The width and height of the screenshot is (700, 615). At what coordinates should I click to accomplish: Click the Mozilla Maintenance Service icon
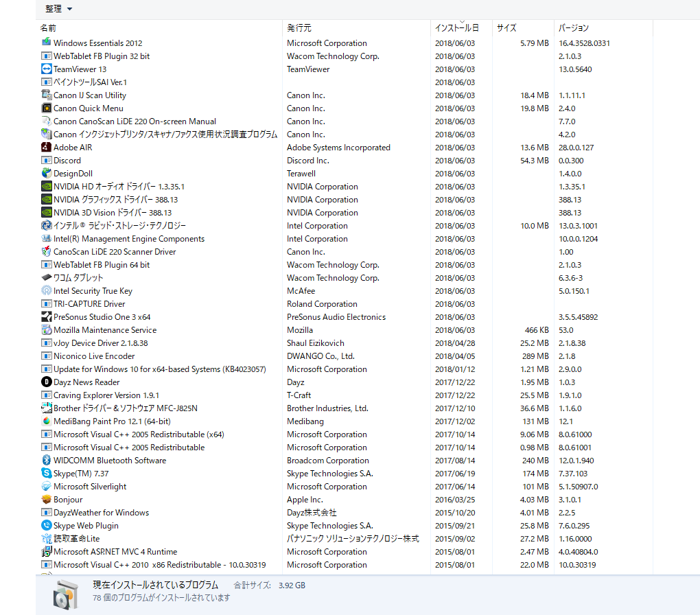[x=47, y=329]
